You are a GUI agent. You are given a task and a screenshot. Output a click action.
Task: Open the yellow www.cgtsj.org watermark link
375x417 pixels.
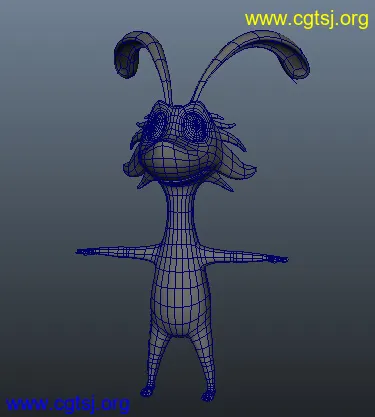307,19
